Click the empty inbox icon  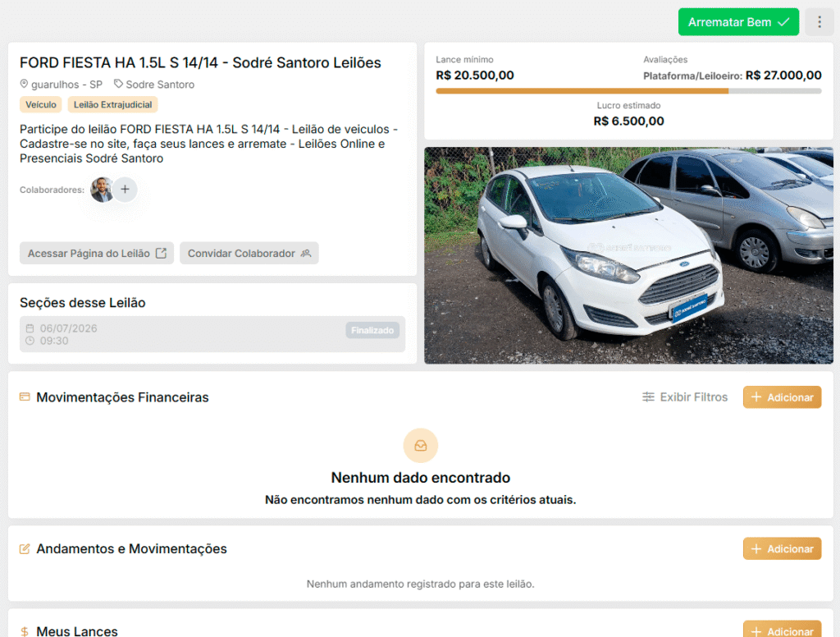point(421,446)
